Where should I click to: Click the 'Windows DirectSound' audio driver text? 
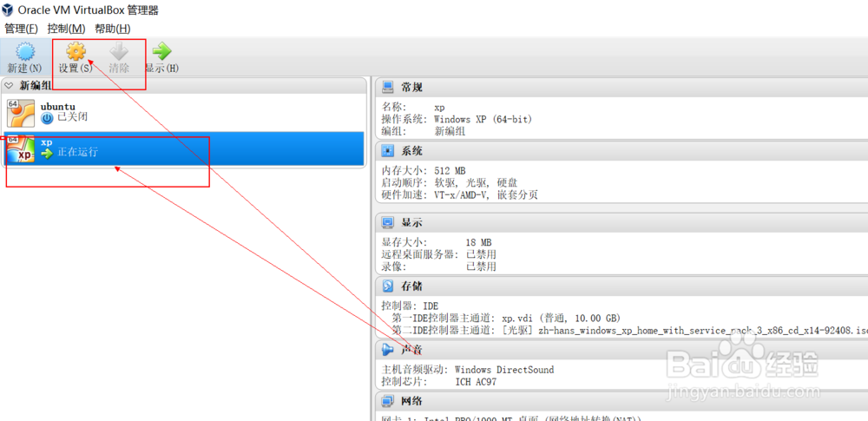(504, 370)
